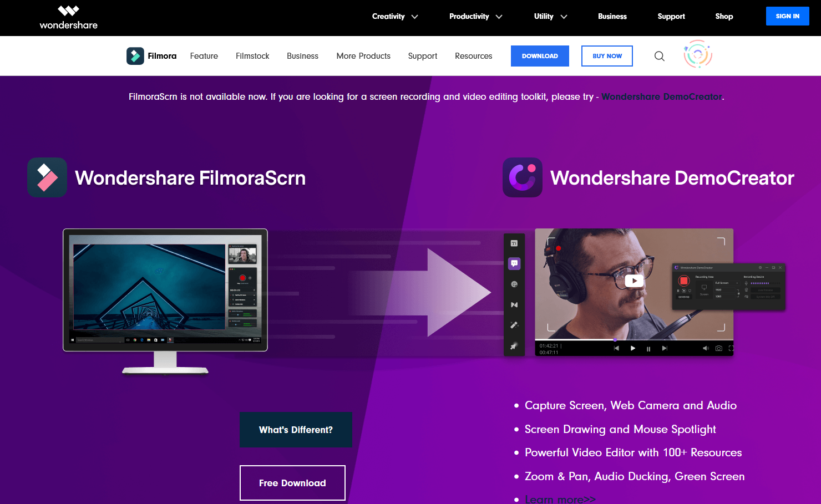Click 'Zoom & Pan, Audio Ducking, Green Screen' text
Image resolution: width=821 pixels, height=504 pixels.
click(x=635, y=476)
